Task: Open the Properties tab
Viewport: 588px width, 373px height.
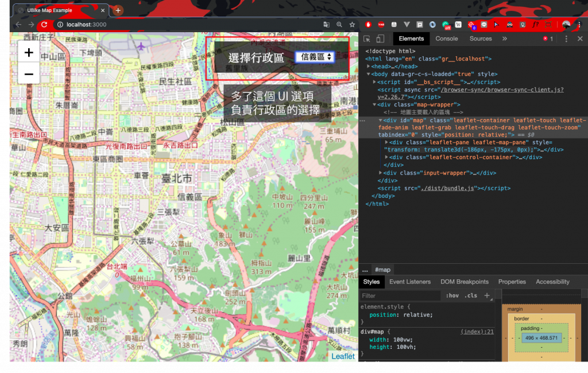Action: pyautogui.click(x=512, y=282)
